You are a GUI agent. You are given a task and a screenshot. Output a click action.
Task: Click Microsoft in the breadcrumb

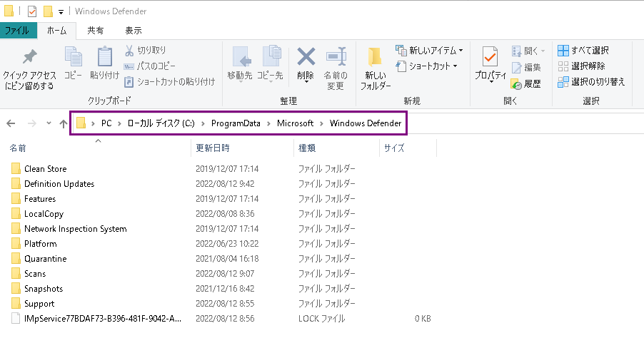tap(295, 123)
